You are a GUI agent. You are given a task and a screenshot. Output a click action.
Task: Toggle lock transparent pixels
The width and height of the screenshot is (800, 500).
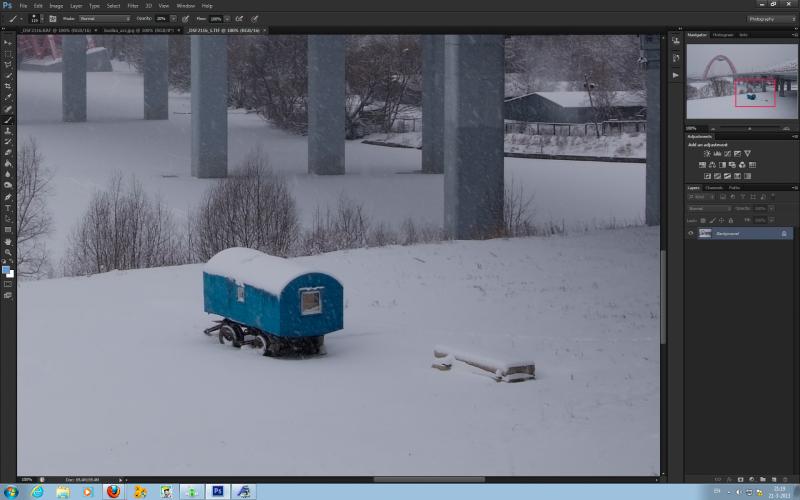[703, 220]
